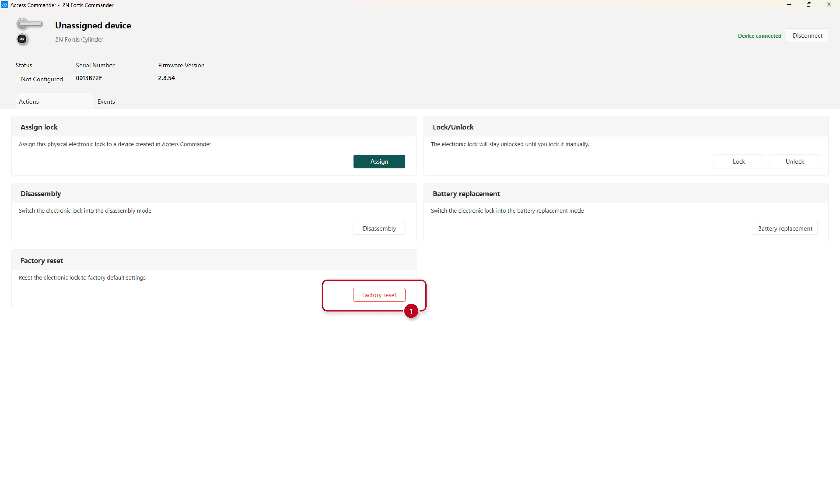Image resolution: width=840 pixels, height=504 pixels.
Task: Click the Lock/Unlock section heading
Action: click(453, 127)
